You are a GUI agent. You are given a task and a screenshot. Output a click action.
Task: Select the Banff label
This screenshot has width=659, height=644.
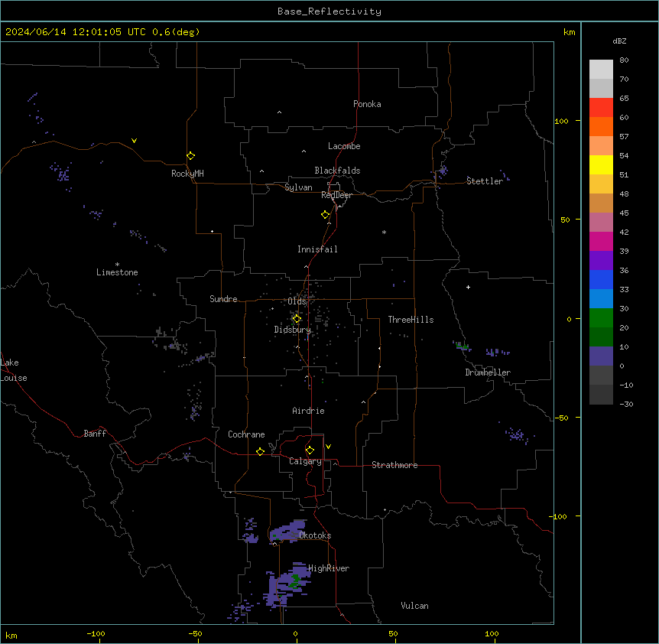coord(95,434)
